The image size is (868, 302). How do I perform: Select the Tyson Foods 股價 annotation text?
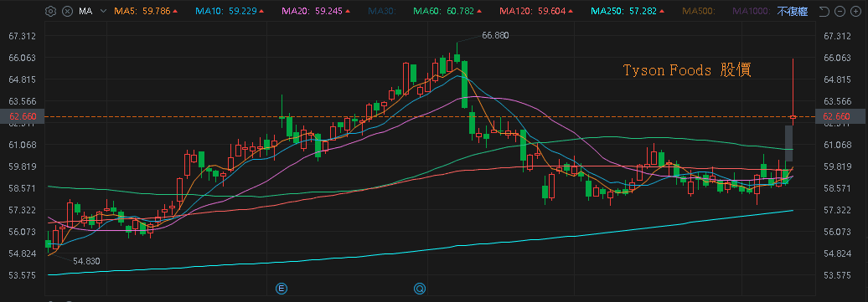coord(687,70)
